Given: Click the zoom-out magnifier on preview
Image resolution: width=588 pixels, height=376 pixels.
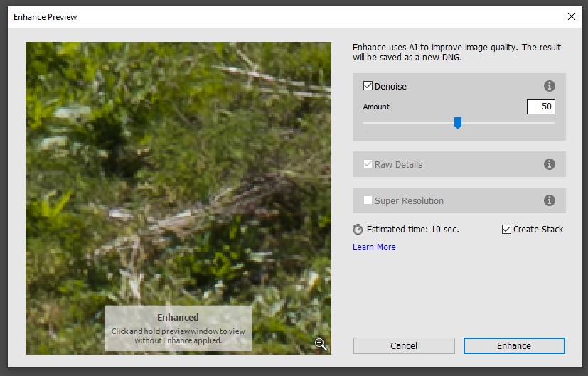Looking at the screenshot, I should [321, 344].
